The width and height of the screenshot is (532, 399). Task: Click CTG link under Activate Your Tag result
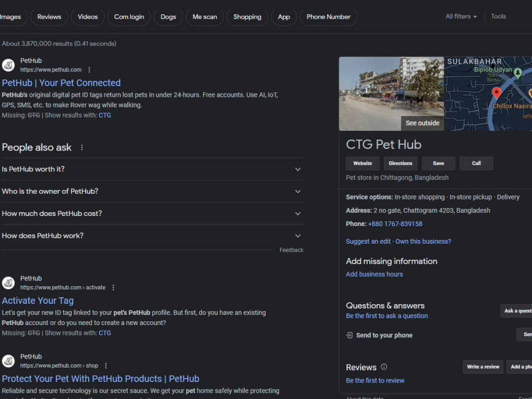pyautogui.click(x=105, y=333)
